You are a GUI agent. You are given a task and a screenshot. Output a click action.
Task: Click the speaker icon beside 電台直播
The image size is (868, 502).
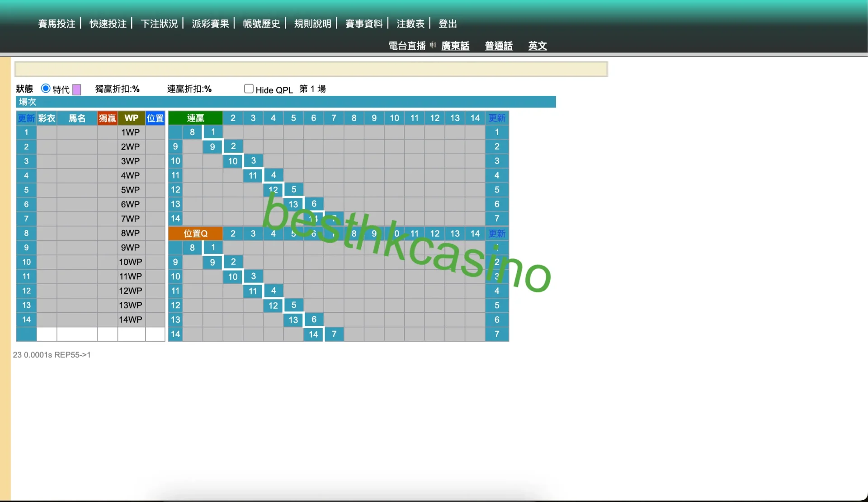coord(433,45)
